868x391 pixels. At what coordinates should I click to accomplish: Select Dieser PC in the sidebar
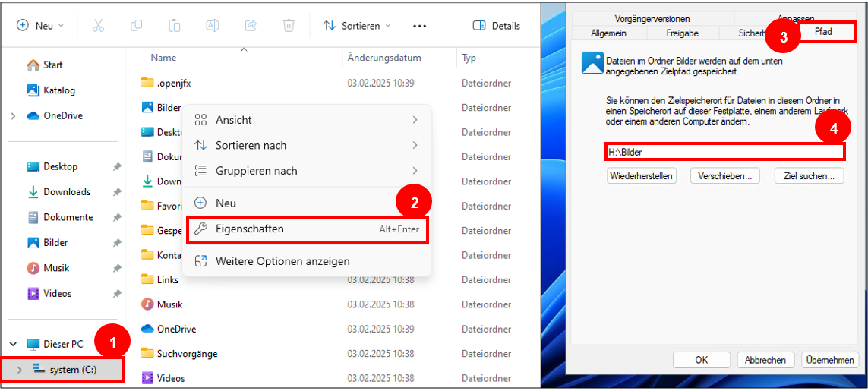(55, 344)
